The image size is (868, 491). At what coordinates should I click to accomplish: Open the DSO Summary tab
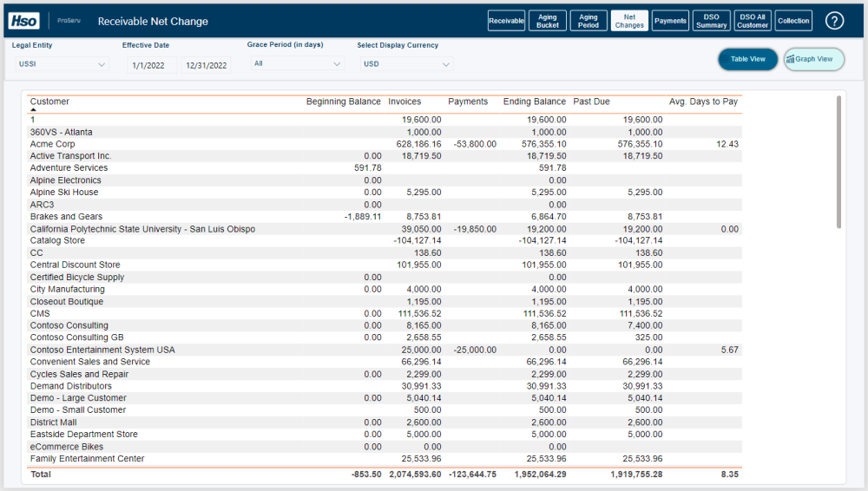click(712, 21)
